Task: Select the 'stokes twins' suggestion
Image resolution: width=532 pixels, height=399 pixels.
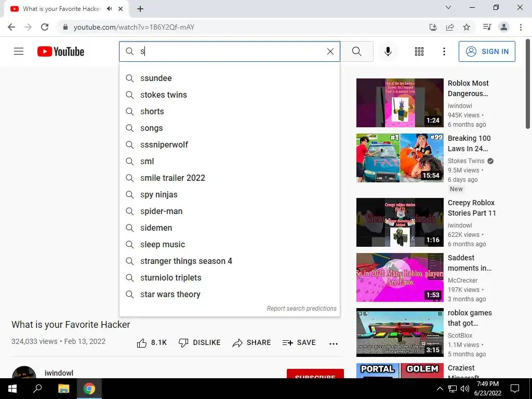Action: (229, 95)
